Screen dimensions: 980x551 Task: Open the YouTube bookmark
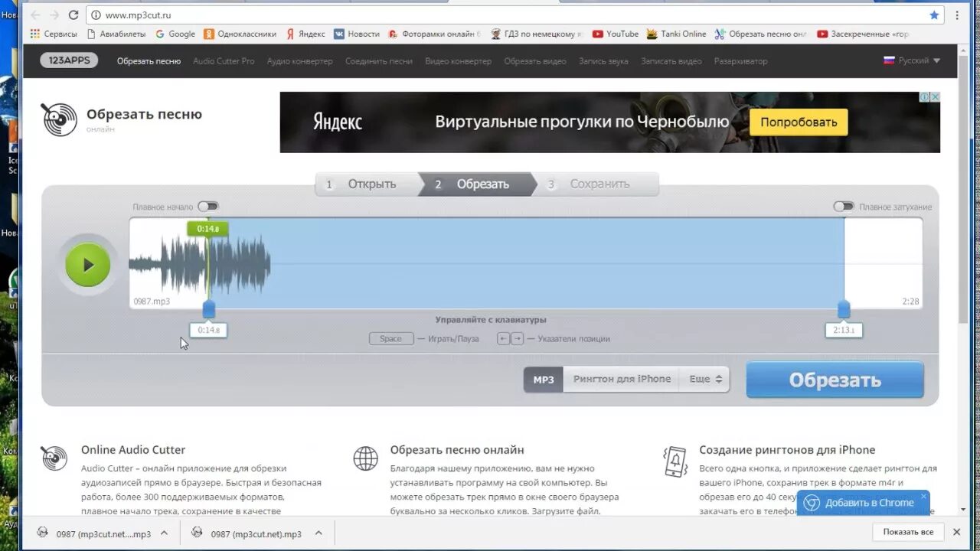(x=616, y=34)
